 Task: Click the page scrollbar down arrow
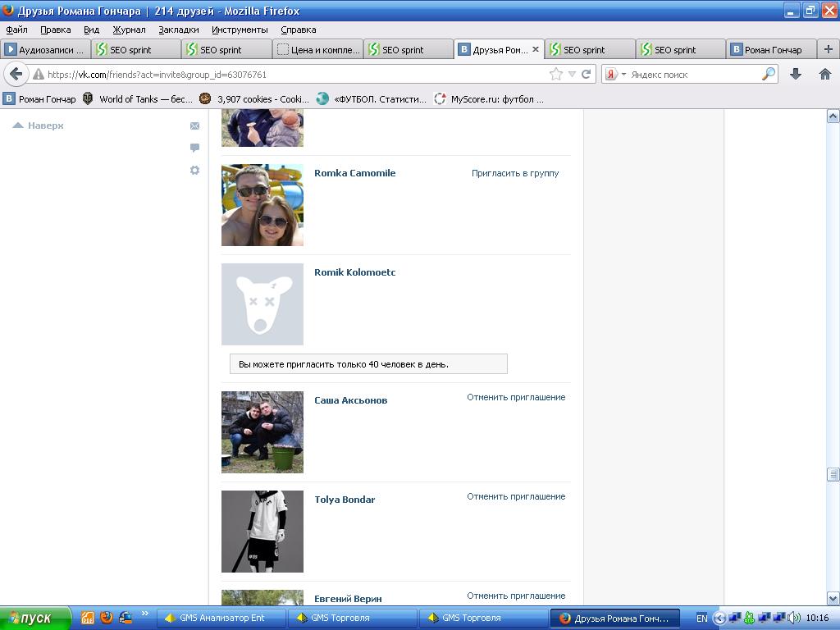(833, 598)
